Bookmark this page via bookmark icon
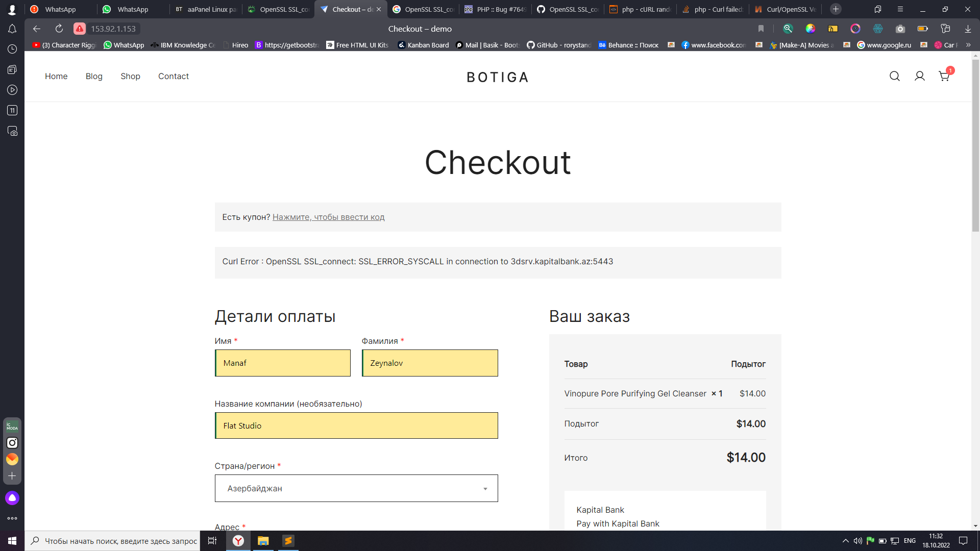 (x=761, y=29)
